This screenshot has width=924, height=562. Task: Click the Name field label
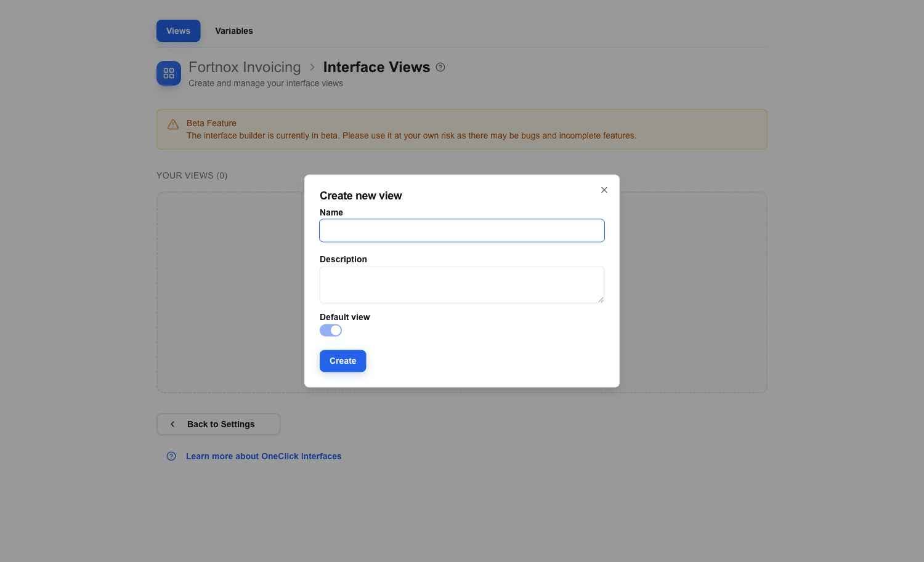331,212
